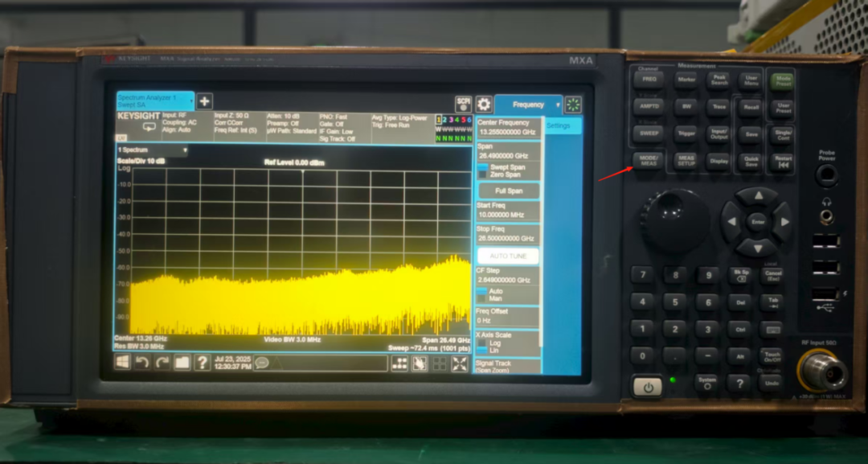Image resolution: width=868 pixels, height=464 pixels.
Task: Click the fullscreen expand icon at bottom right
Action: [458, 364]
